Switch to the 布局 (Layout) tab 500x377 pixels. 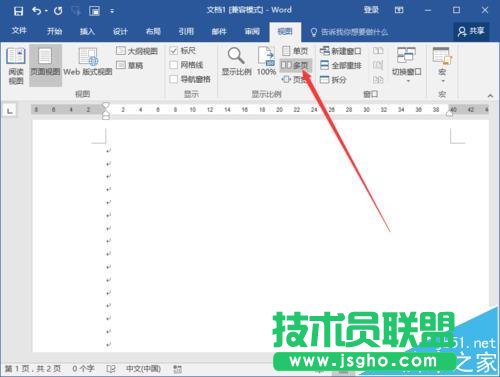(x=153, y=32)
